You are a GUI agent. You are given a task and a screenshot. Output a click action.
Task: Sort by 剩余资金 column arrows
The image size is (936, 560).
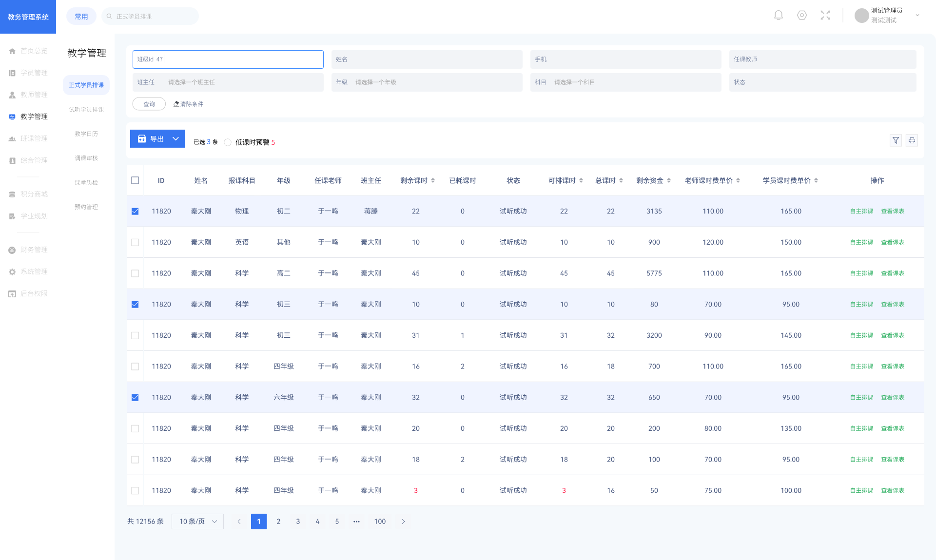click(669, 180)
